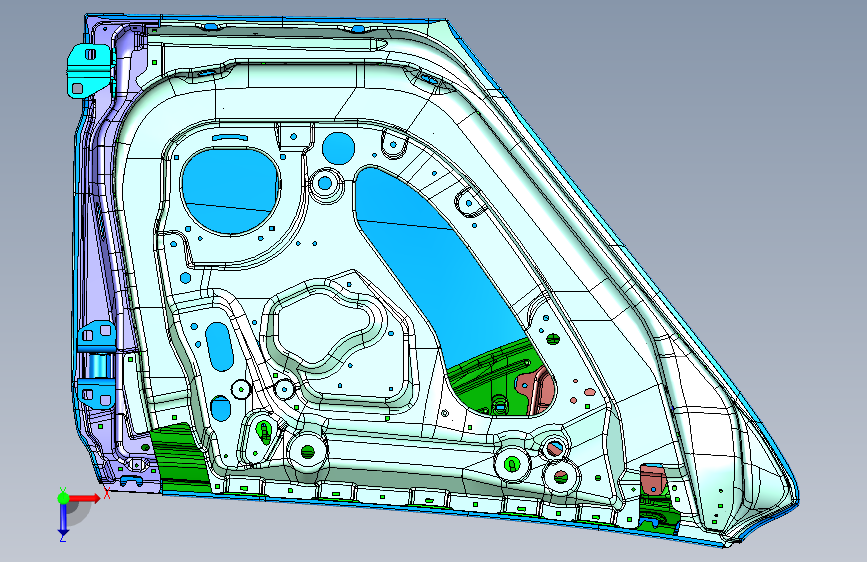Select the vertical oval slot at lower left
Viewport: 867px width, 562px height.
point(219,347)
